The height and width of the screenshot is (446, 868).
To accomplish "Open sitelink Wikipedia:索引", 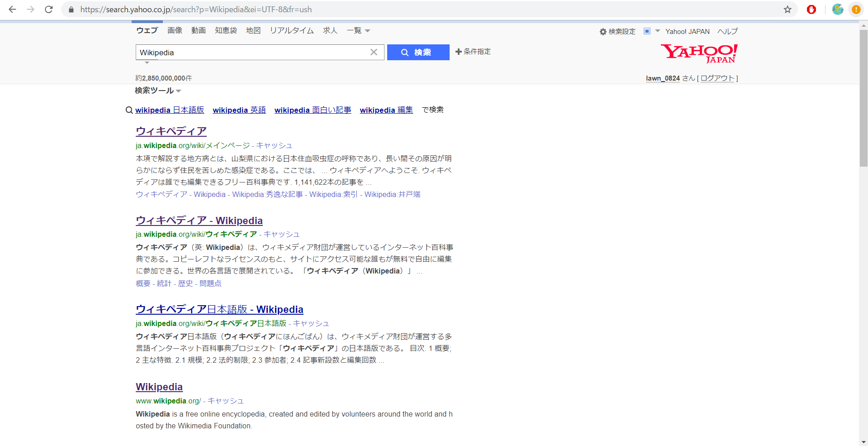I will point(333,194).
